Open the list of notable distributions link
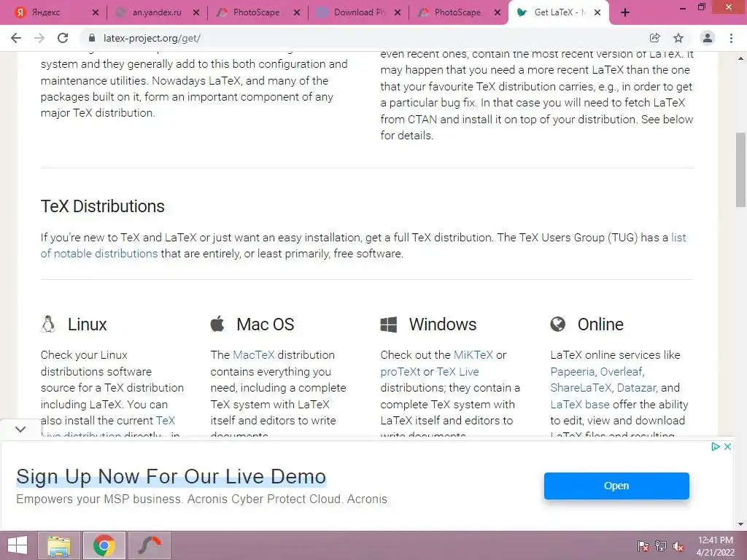The height and width of the screenshot is (560, 747). pyautogui.click(x=99, y=253)
